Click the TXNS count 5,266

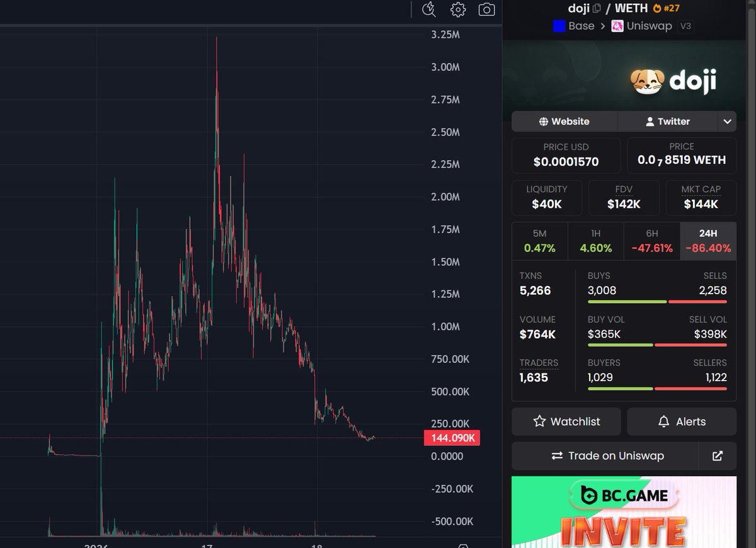click(535, 290)
